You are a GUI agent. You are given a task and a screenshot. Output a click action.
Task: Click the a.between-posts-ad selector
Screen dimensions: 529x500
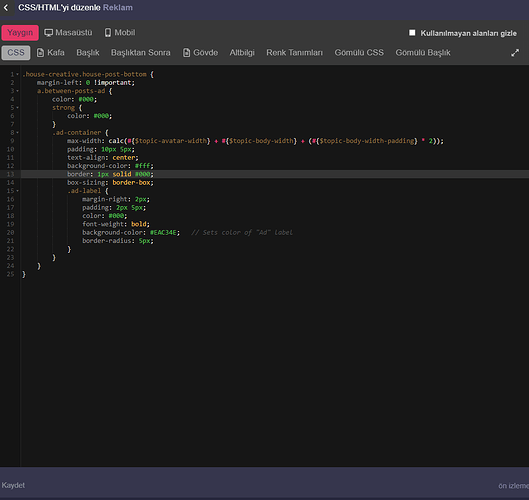tap(71, 91)
